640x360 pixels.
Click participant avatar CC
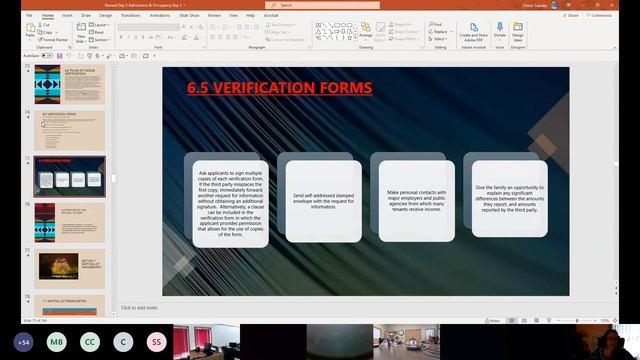pos(90,342)
